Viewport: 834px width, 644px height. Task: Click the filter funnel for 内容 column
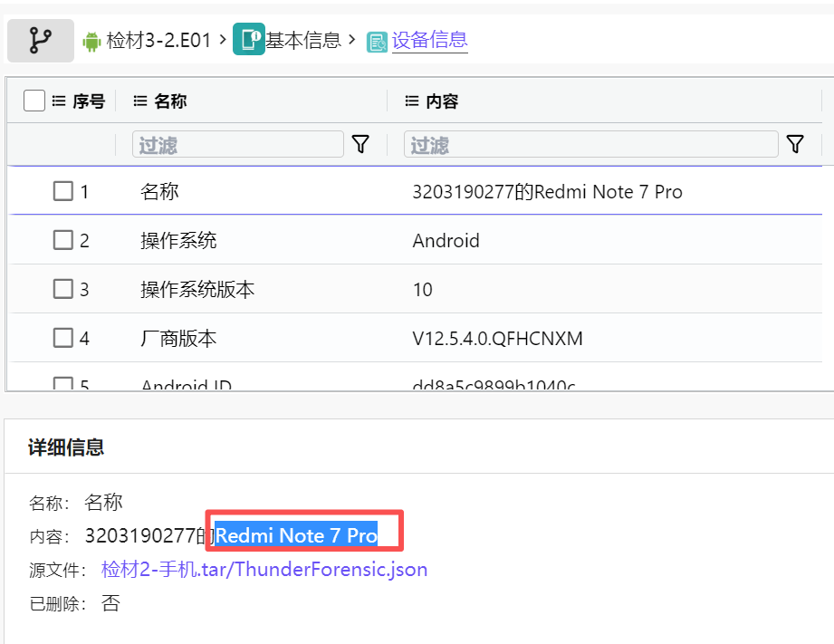(x=795, y=144)
